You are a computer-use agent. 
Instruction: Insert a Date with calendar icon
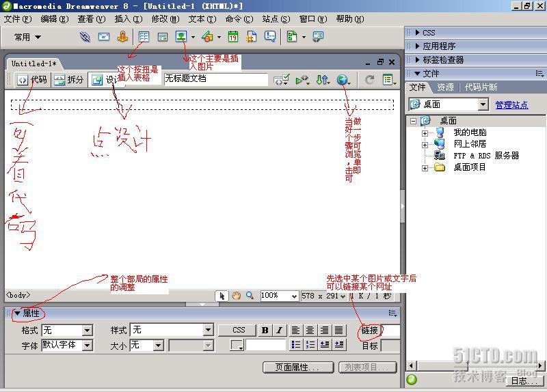[x=233, y=37]
